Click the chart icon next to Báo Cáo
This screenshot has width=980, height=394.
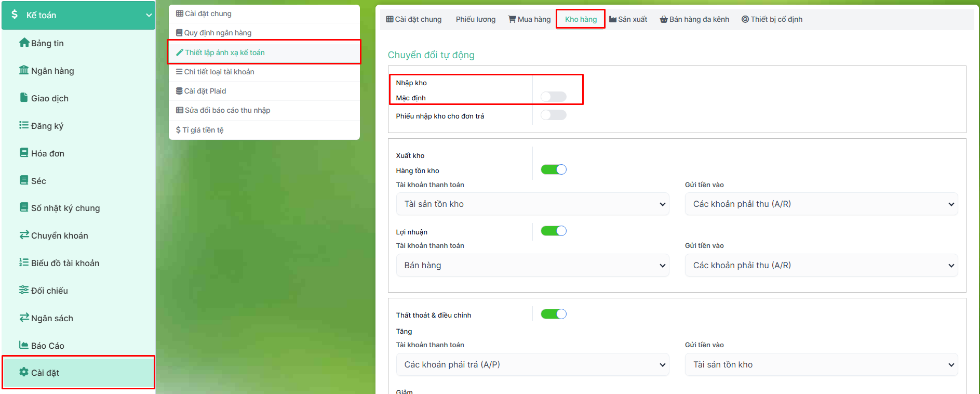click(x=24, y=345)
